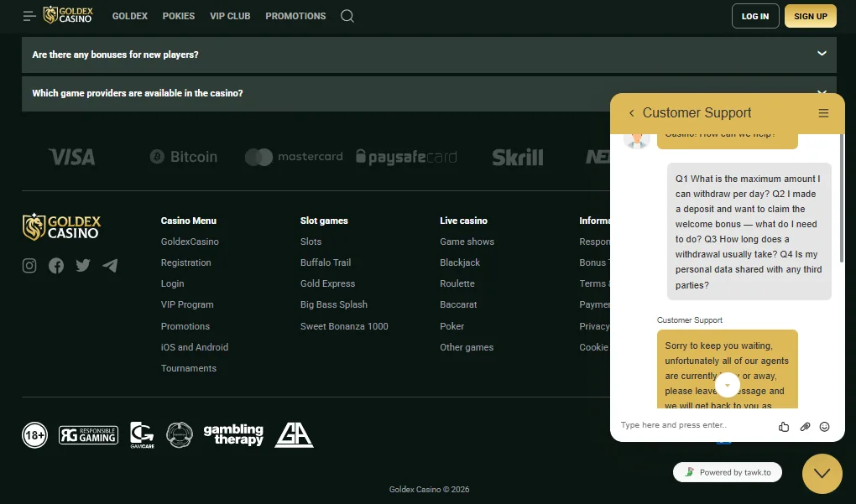Open the VIP Program footer link
Image resolution: width=856 pixels, height=504 pixels.
pos(187,304)
